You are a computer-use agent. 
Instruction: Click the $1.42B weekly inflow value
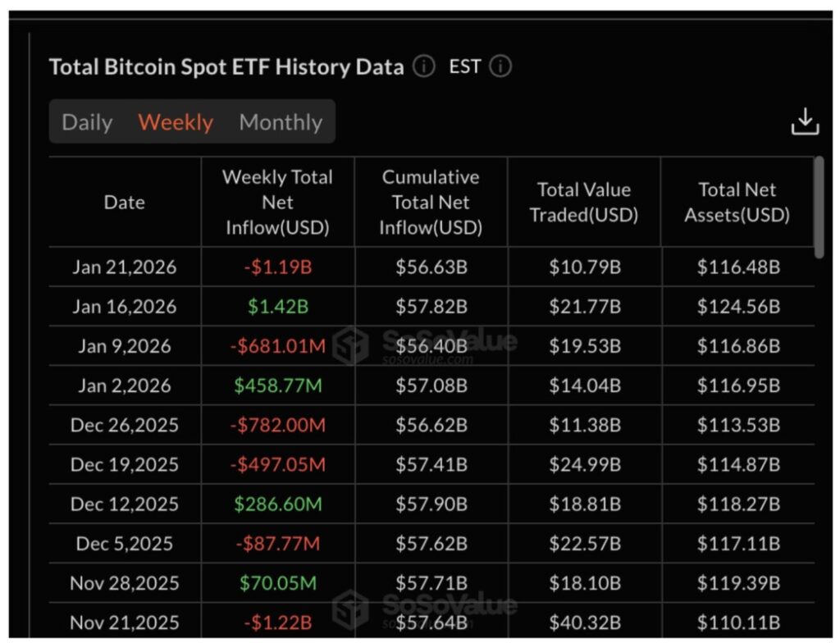coord(277,307)
